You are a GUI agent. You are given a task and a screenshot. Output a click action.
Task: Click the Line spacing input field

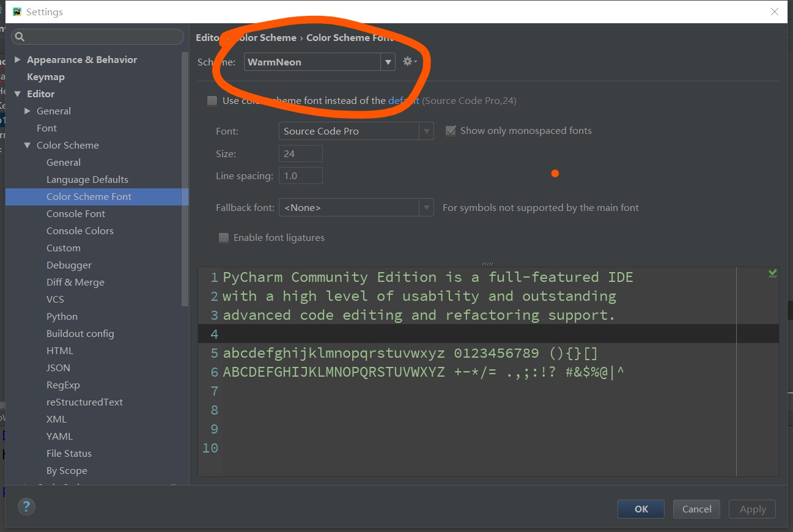tap(300, 175)
